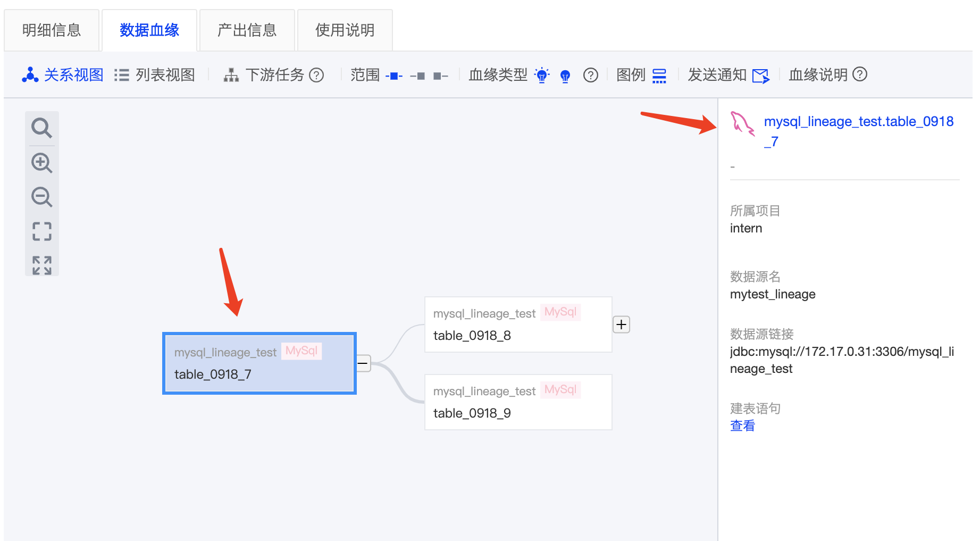This screenshot has width=980, height=541.
Task: Click 查看 to view the DDL
Action: point(742,426)
